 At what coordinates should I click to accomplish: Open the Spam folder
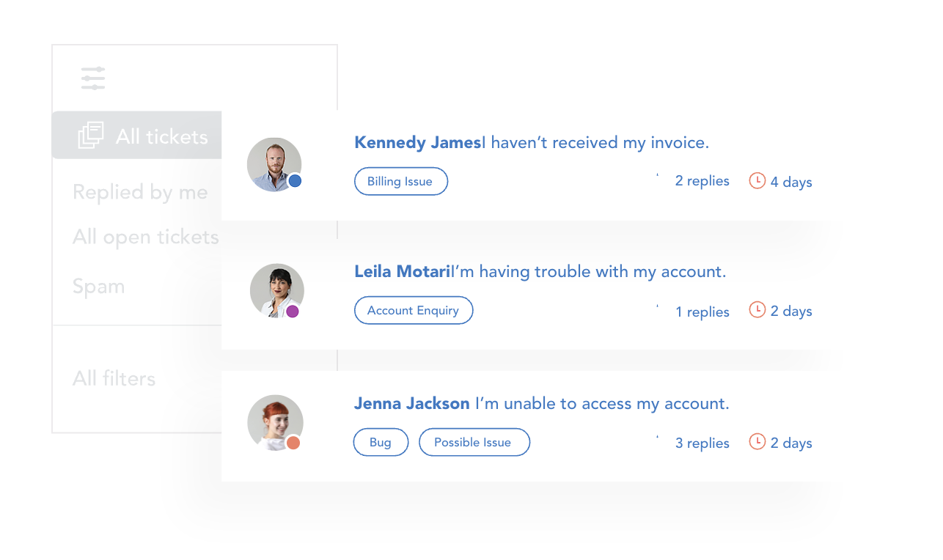click(98, 286)
